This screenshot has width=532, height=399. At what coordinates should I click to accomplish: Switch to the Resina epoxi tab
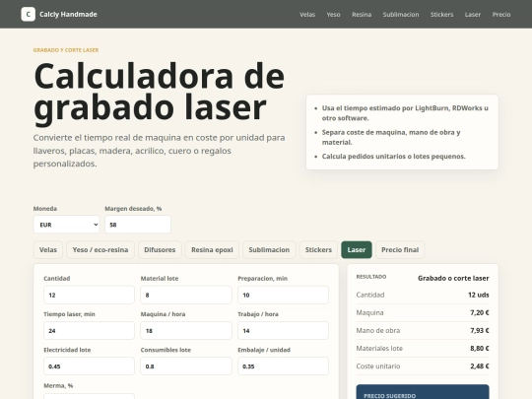[x=212, y=249]
